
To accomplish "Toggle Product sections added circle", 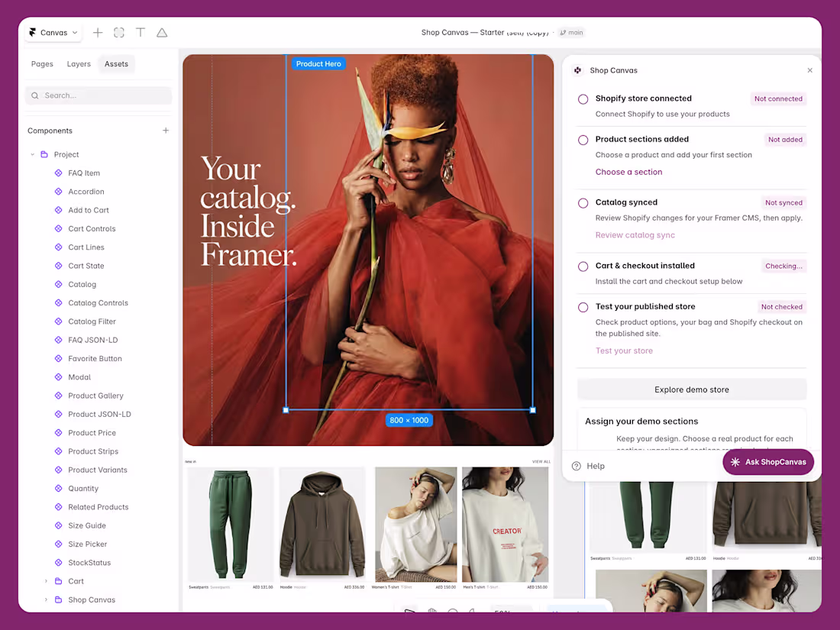I will 583,140.
